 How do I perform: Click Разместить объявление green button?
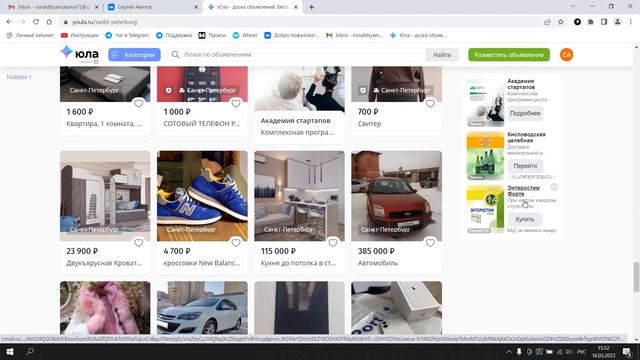pos(509,55)
